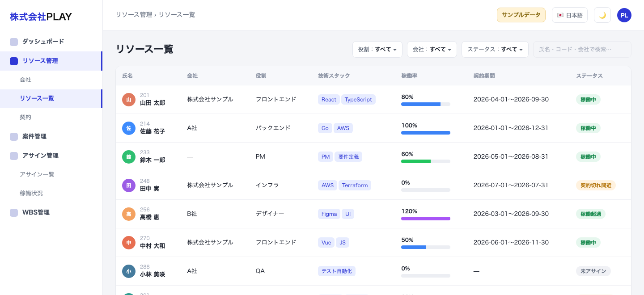The width and height of the screenshot is (644, 295).
Task: Click the 120% purple utilization bar
Action: [x=426, y=219]
